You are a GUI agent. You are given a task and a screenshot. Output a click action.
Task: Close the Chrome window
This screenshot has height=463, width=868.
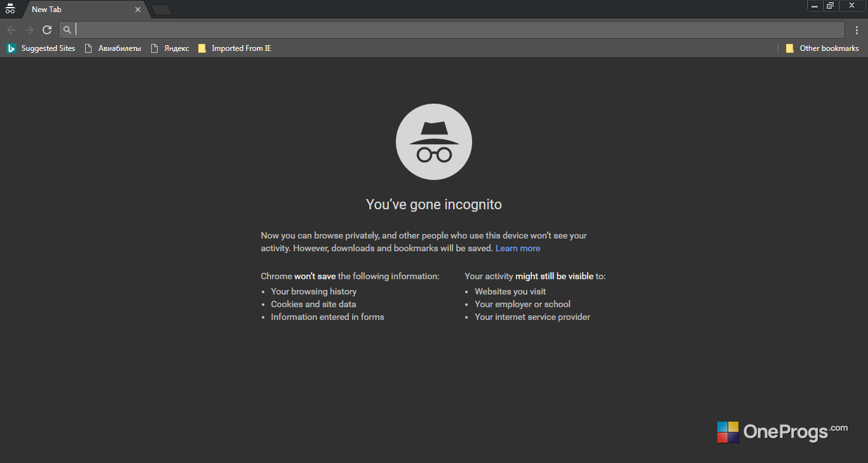[851, 5]
